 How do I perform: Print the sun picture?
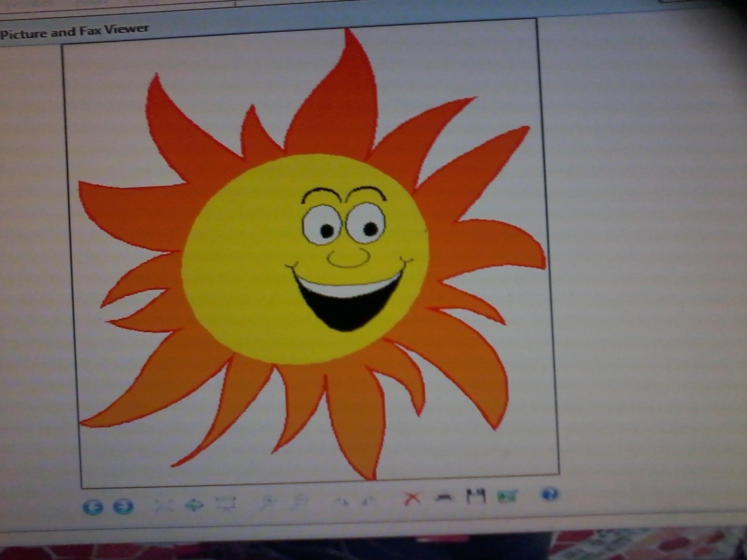tap(444, 498)
